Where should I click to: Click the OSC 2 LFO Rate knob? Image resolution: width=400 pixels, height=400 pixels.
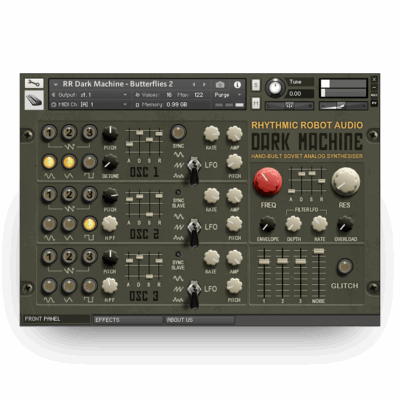[x=211, y=196]
